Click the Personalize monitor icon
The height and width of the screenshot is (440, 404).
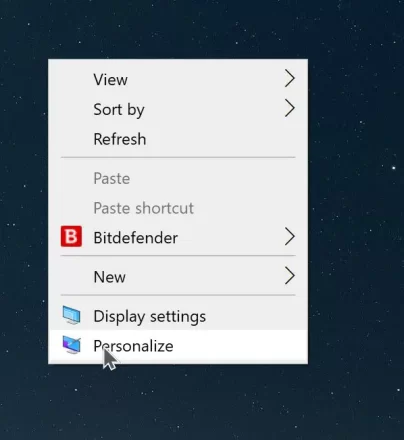click(x=71, y=345)
